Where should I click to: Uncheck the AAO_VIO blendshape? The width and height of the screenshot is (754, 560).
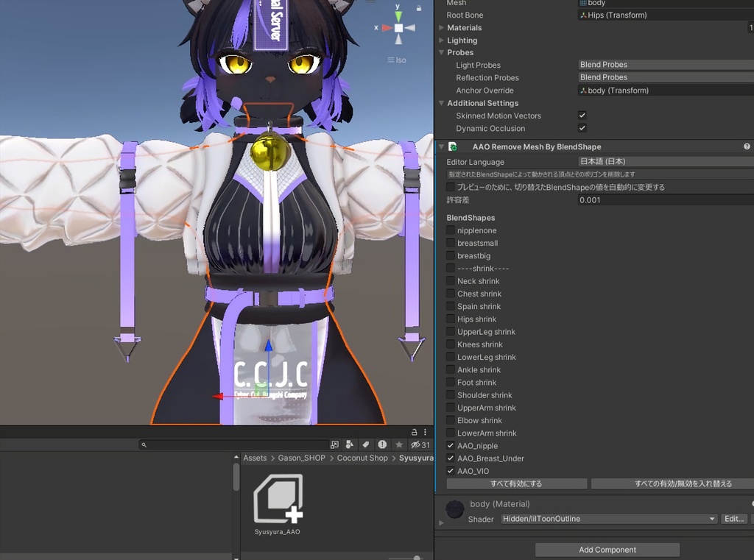click(451, 471)
